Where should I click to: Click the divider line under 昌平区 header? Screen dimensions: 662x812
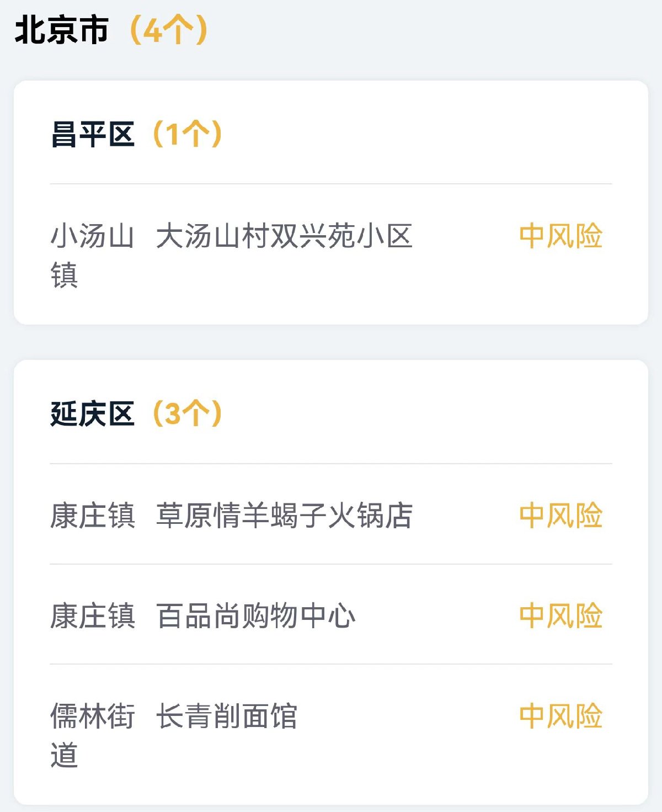pyautogui.click(x=331, y=184)
